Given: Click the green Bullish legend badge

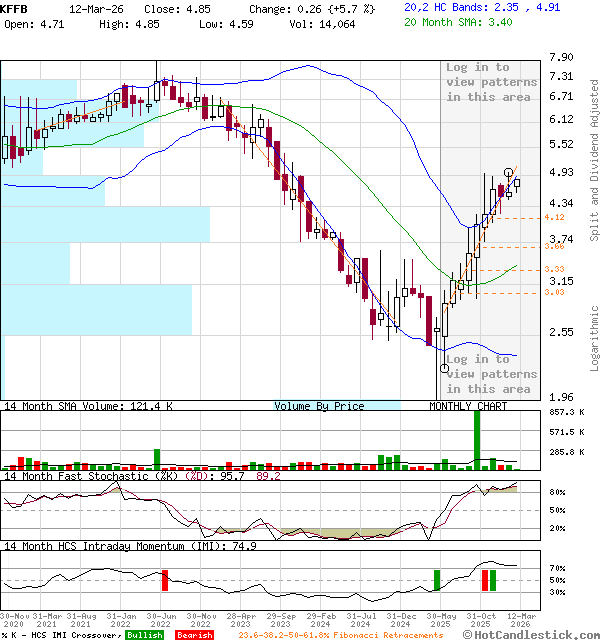Looking at the screenshot, I should pyautogui.click(x=144, y=635).
